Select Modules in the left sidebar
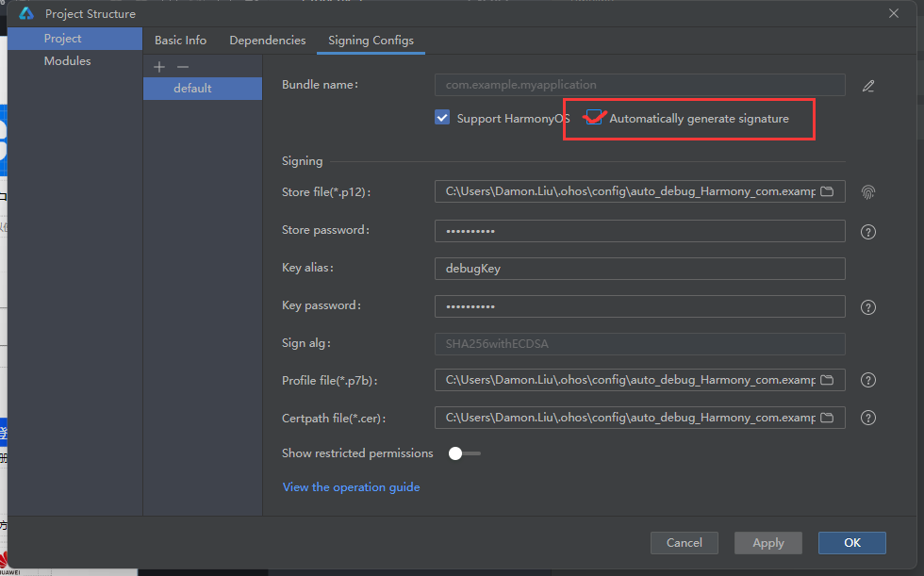Viewport: 924px width, 576px height. tap(67, 61)
